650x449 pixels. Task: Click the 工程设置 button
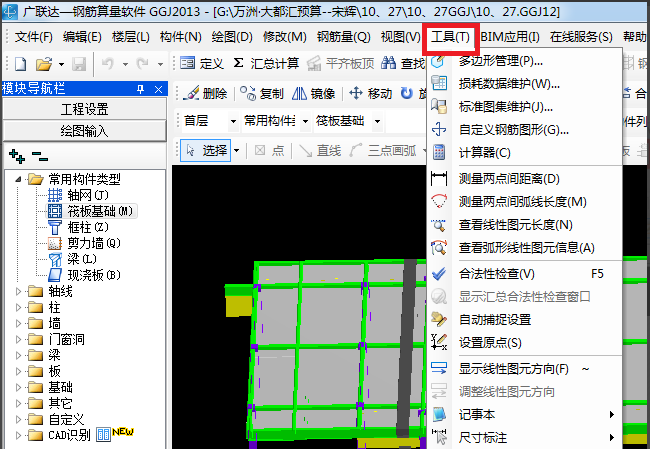(84, 109)
